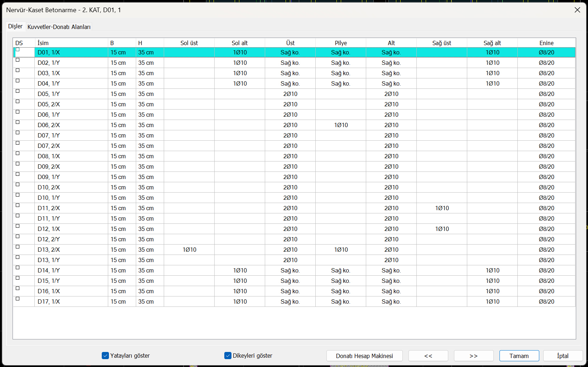
Task: Check the DS box for row D02, 1/Y
Action: (18, 60)
